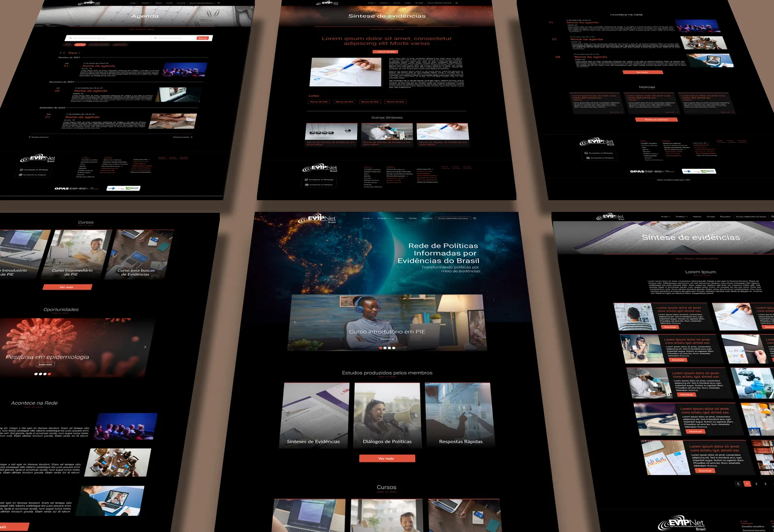Open the December 21 'Nome da agenda' event
774x532 pixels.
pyautogui.click(x=82, y=117)
